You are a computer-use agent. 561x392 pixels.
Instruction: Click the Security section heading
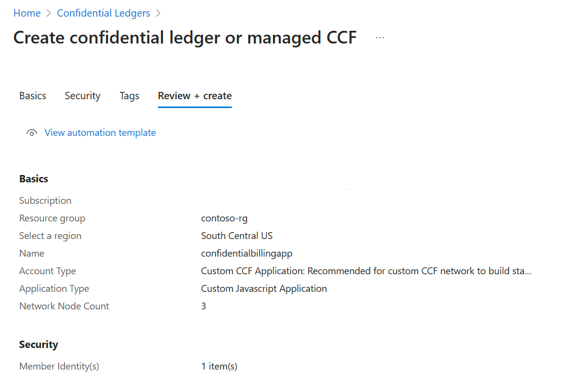38,344
